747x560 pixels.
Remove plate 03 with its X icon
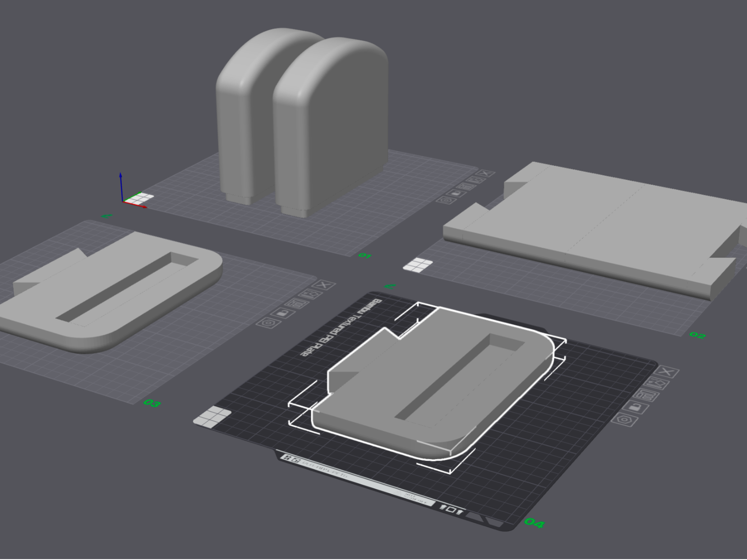click(x=323, y=285)
